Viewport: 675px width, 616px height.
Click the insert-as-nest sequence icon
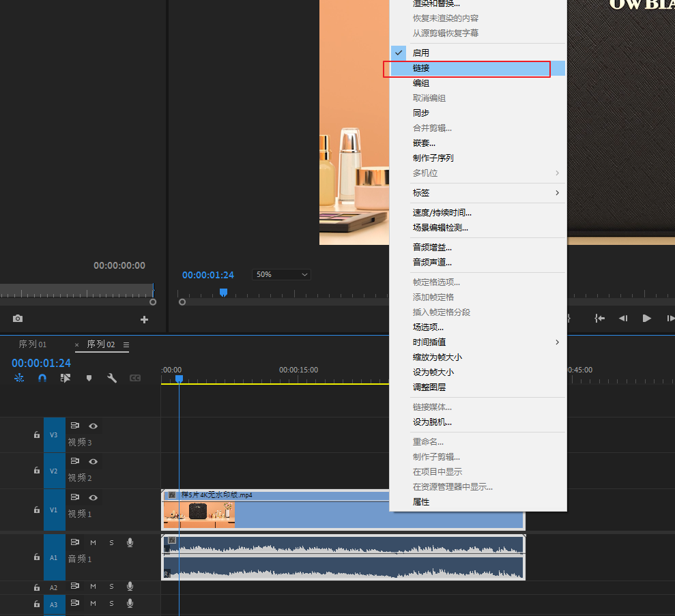19,378
